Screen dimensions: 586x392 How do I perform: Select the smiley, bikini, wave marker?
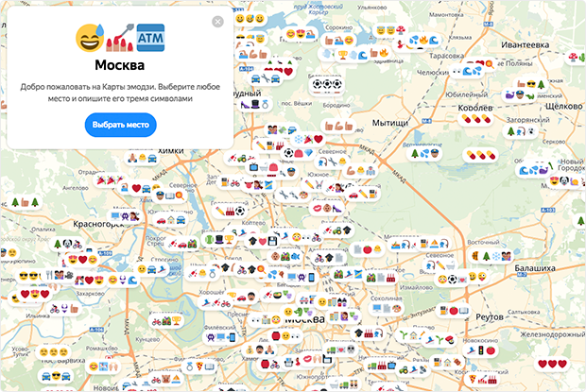tap(123, 280)
